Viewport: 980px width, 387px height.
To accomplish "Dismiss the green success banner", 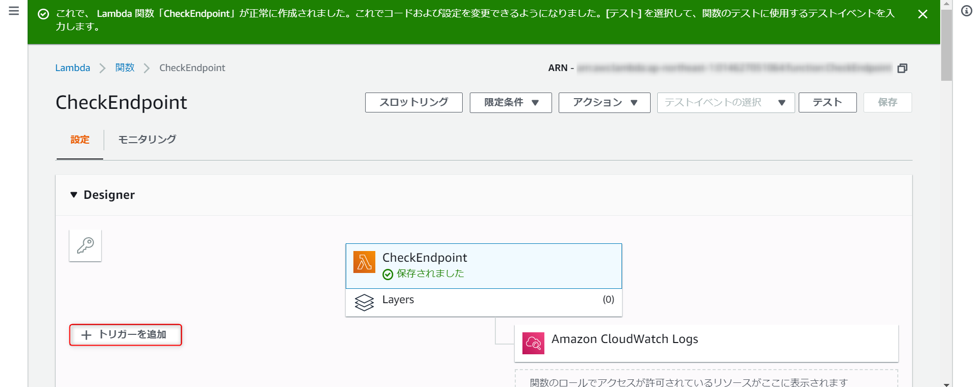I will click(922, 14).
